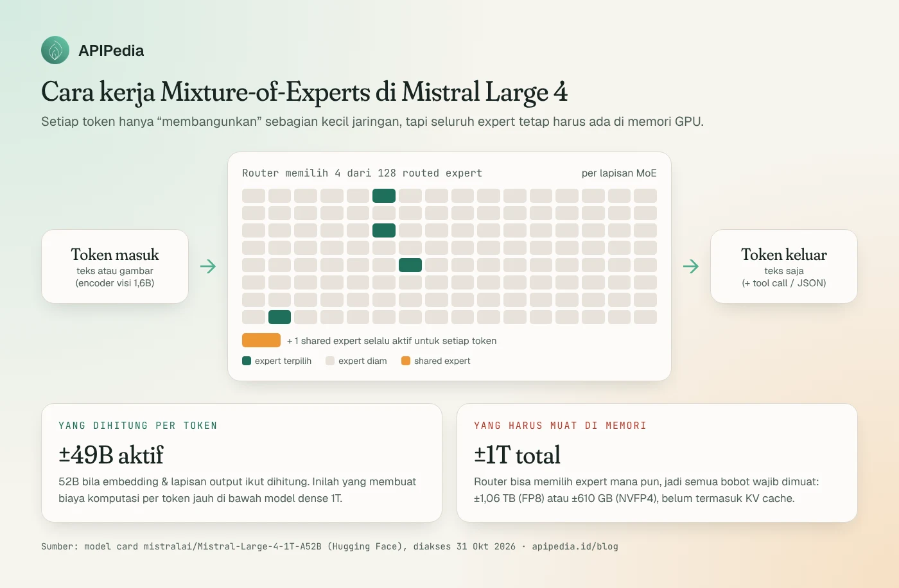Select the 'Token keluar' card

(x=784, y=266)
